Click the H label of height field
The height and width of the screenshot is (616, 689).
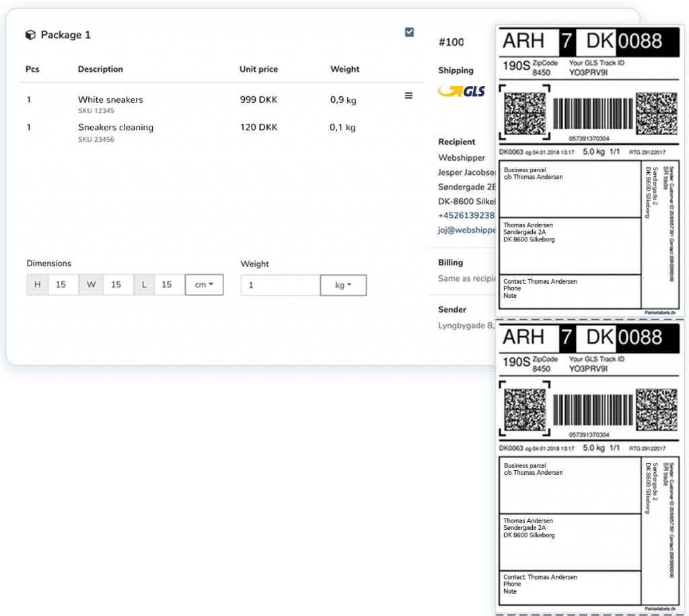pos(38,284)
